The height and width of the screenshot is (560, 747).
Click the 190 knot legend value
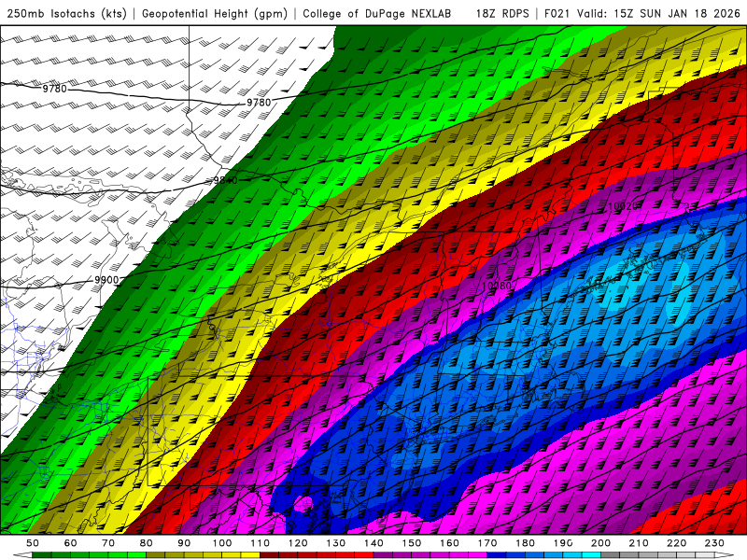563,543
